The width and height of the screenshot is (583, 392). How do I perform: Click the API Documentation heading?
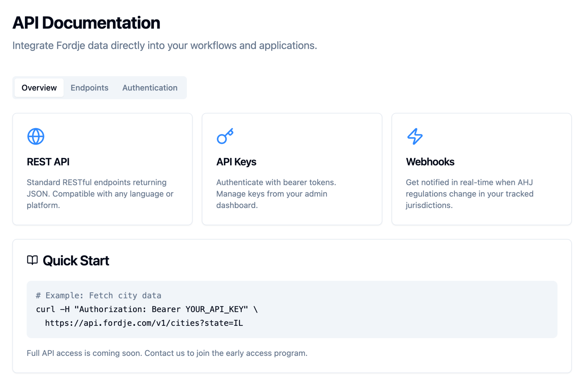point(86,22)
